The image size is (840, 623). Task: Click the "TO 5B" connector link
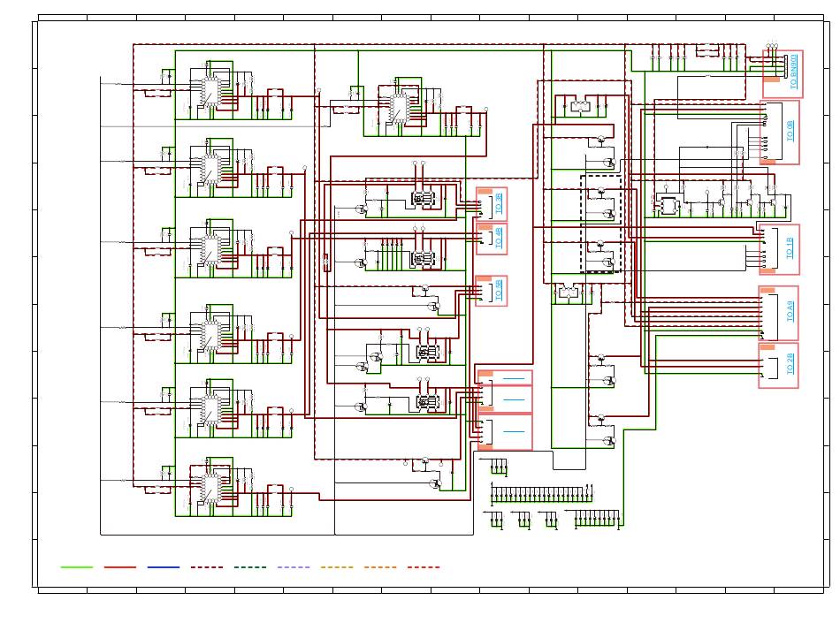point(499,290)
